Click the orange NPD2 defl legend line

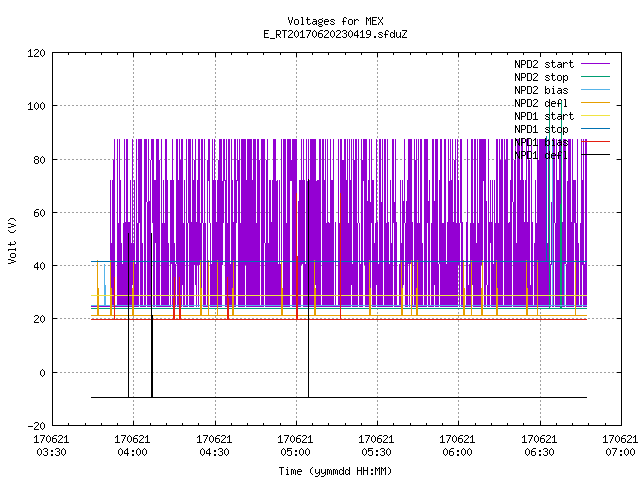(596, 103)
